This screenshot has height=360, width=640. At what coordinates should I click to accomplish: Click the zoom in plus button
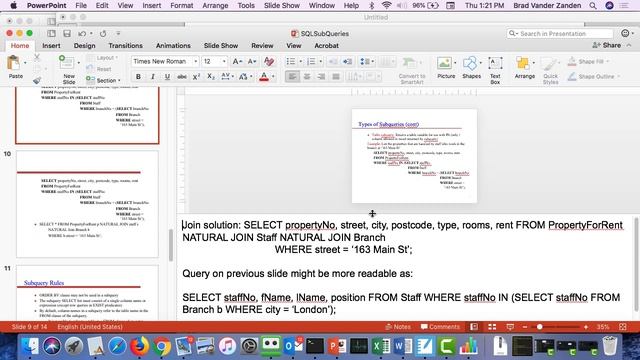(586, 327)
